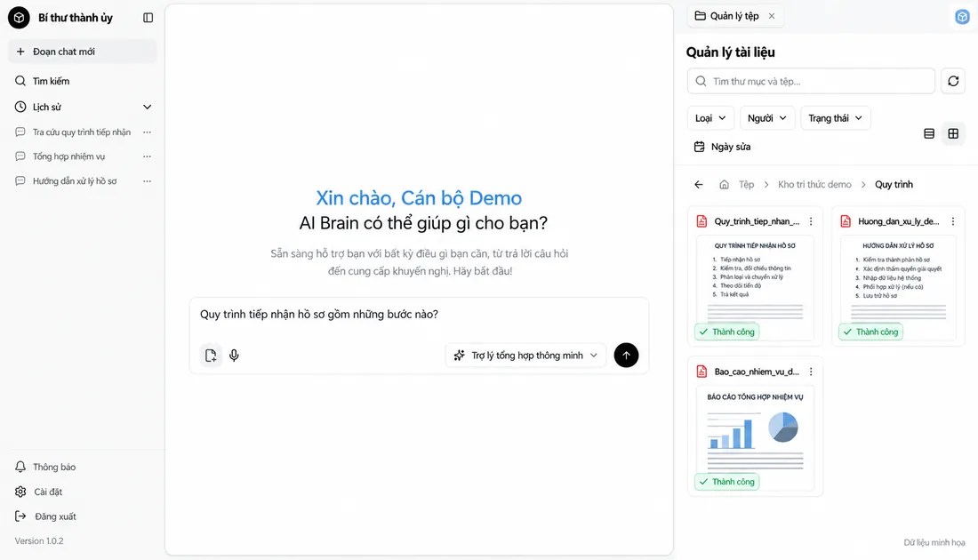Navigate to Tệp in breadcrumb

(746, 185)
